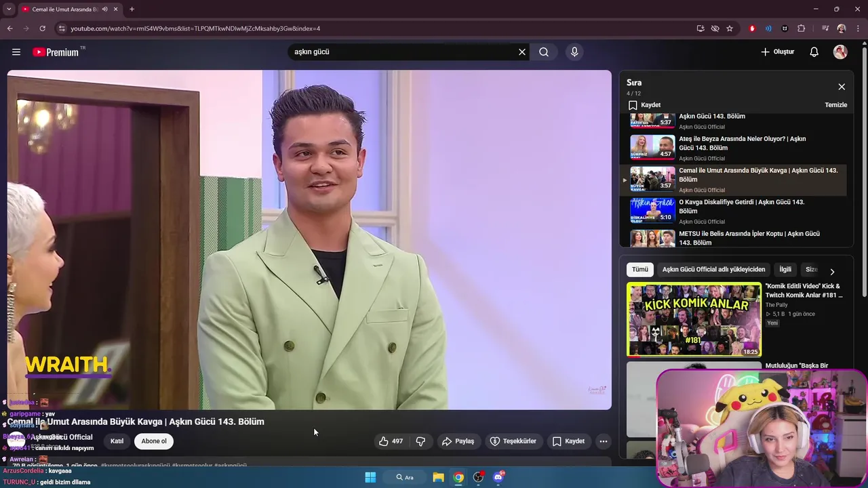The width and height of the screenshot is (868, 488).
Task: Open Discord from taskbar
Action: pos(498,477)
